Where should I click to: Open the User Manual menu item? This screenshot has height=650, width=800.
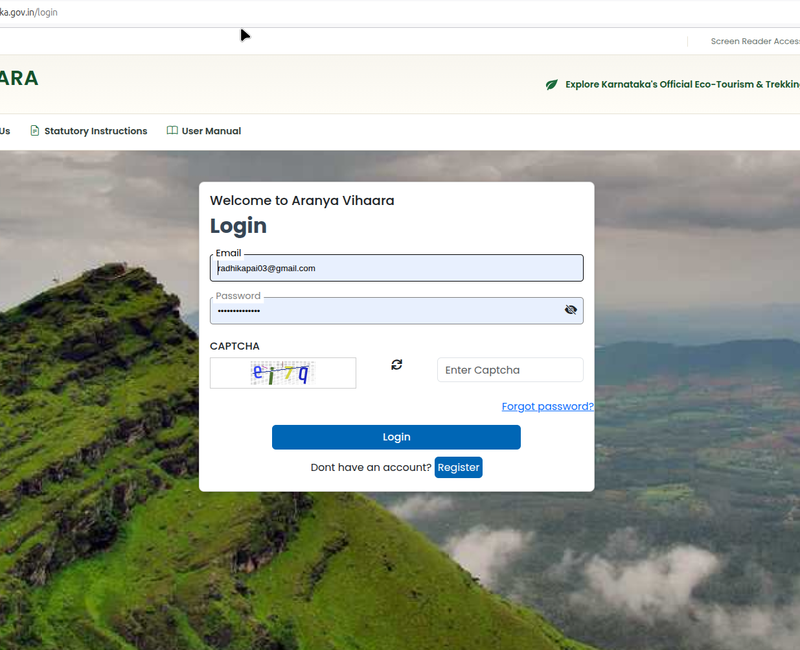[x=204, y=131]
